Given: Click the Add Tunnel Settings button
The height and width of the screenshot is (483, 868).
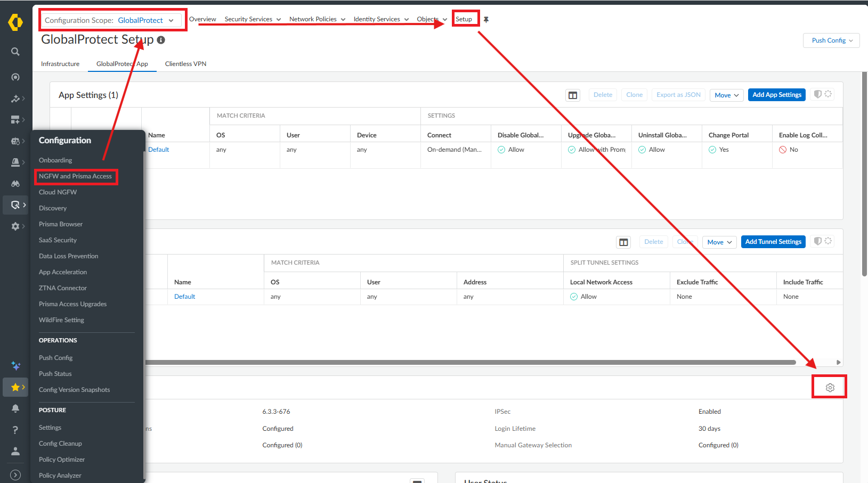Looking at the screenshot, I should pos(773,242).
